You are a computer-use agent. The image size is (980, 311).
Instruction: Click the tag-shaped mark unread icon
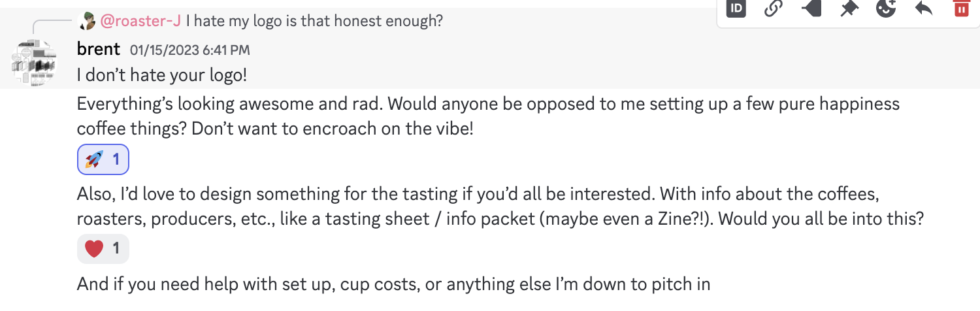point(811,8)
